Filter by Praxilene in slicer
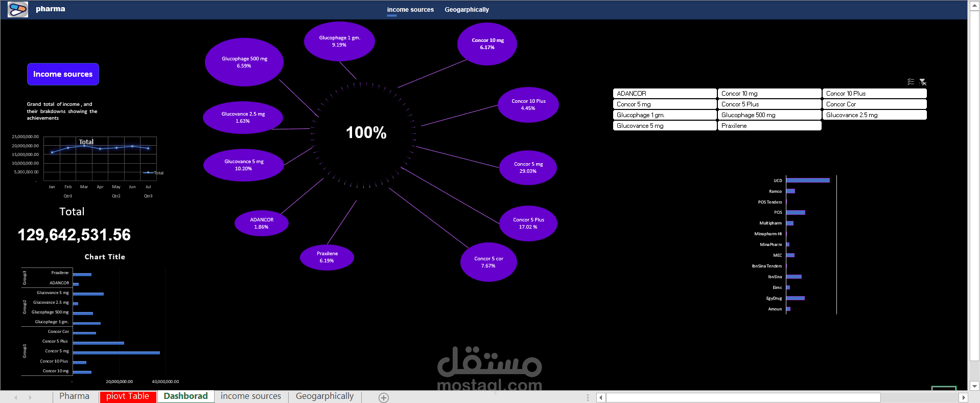The width and height of the screenshot is (980, 403). (769, 126)
